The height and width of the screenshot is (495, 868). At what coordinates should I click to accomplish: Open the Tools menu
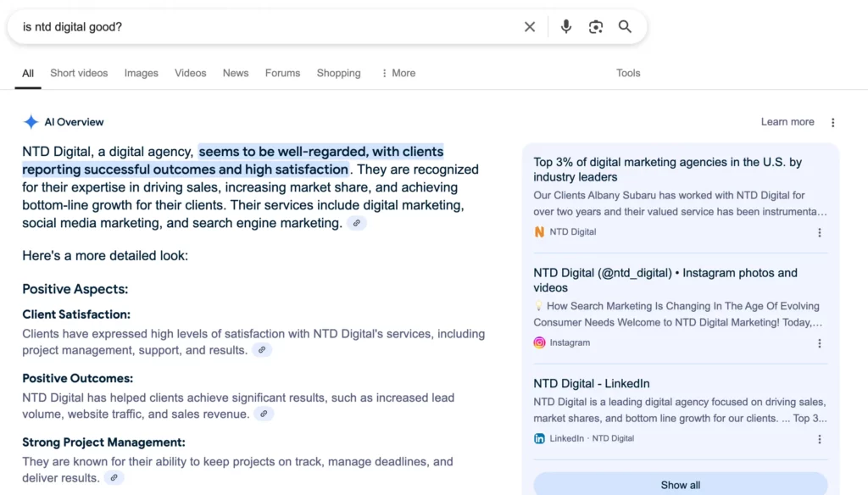coord(627,73)
